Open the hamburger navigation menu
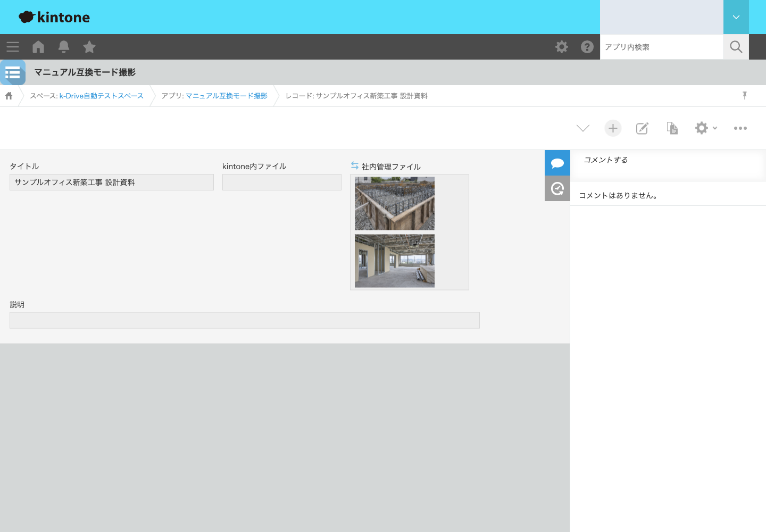This screenshot has height=532, width=766. click(x=13, y=47)
